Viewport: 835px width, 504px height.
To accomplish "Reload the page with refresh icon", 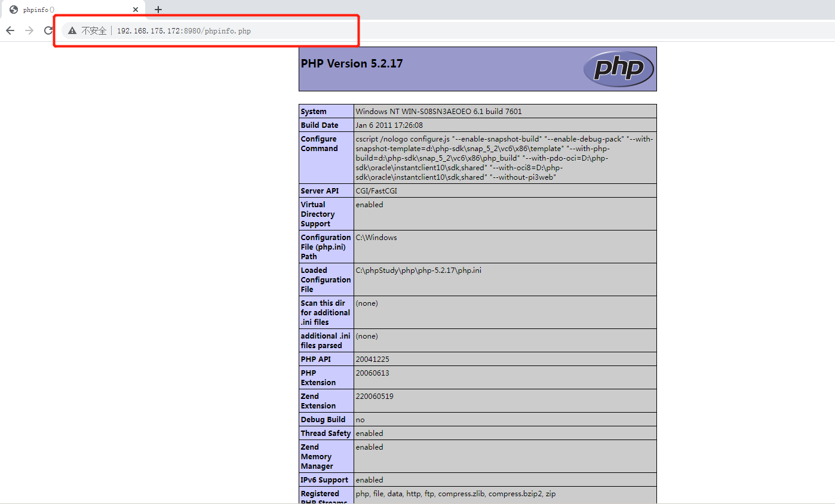I will point(48,30).
